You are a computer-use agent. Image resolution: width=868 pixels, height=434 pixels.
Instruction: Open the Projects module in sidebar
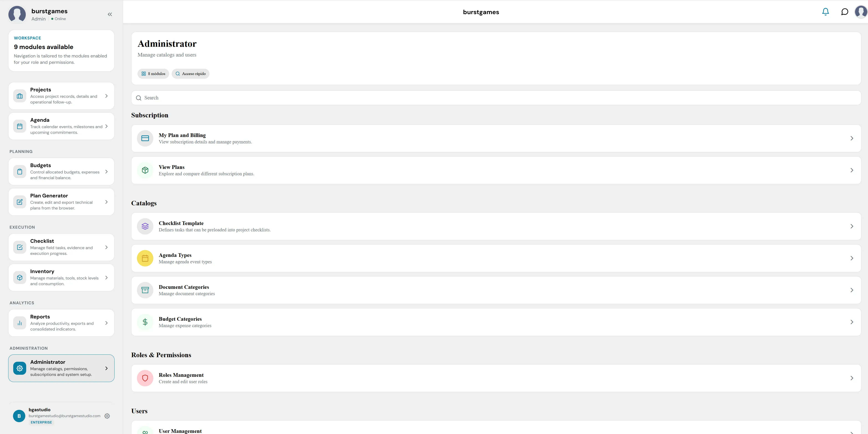[61, 96]
